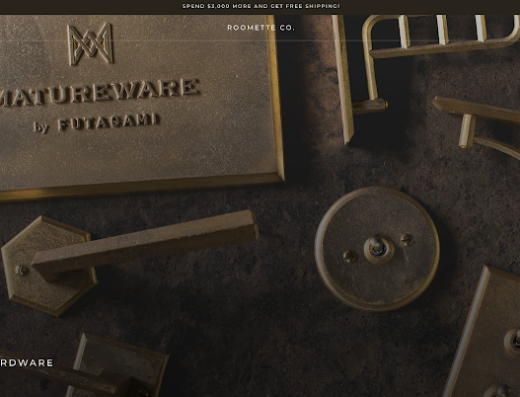Click the 'by FUTAGAMI' text on plaque
Viewport: 520px width, 397px height.
pyautogui.click(x=96, y=123)
